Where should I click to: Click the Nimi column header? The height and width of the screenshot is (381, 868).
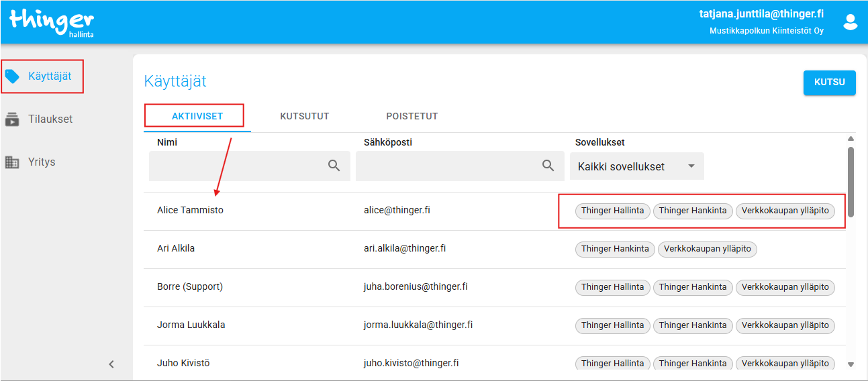pos(167,142)
